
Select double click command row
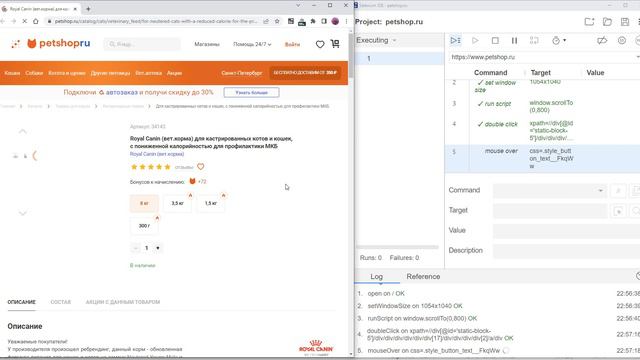542,131
